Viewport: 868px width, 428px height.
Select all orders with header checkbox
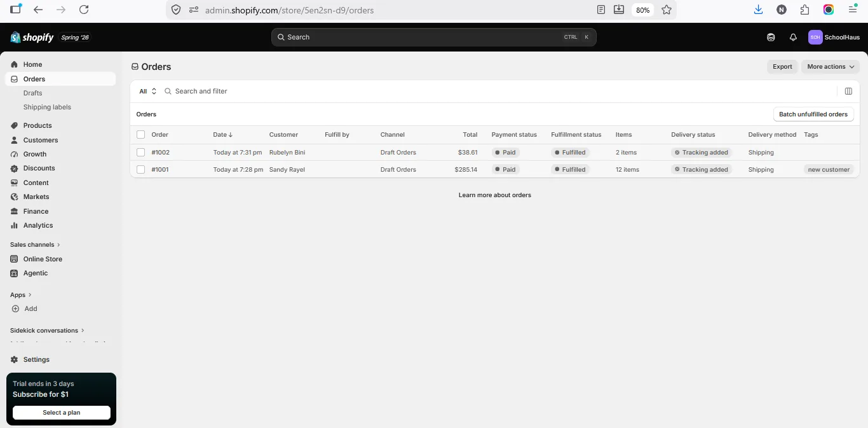[140, 135]
